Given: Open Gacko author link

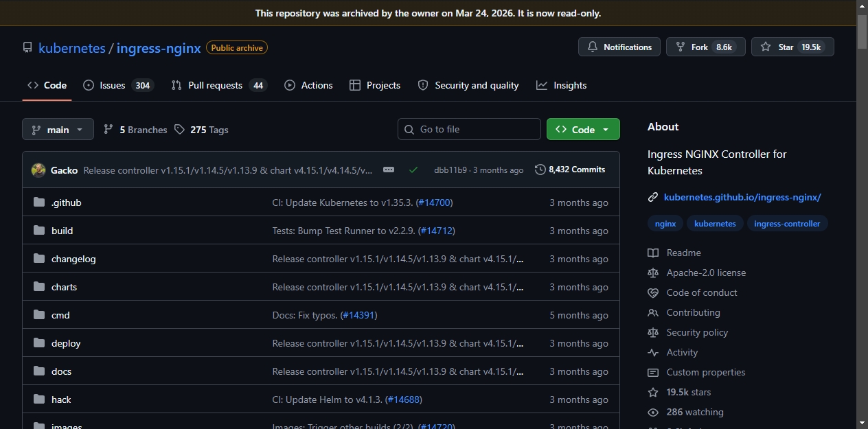Looking at the screenshot, I should [x=64, y=170].
